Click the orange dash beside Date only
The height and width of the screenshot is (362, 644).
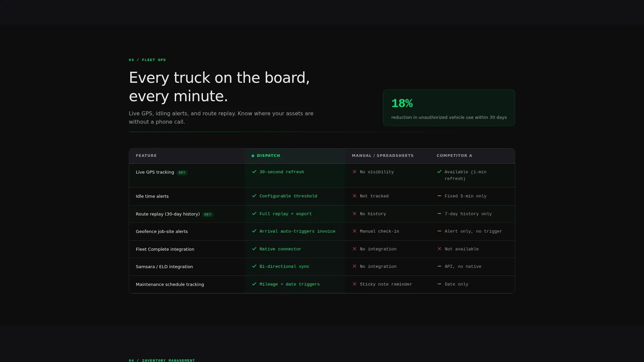(x=439, y=284)
